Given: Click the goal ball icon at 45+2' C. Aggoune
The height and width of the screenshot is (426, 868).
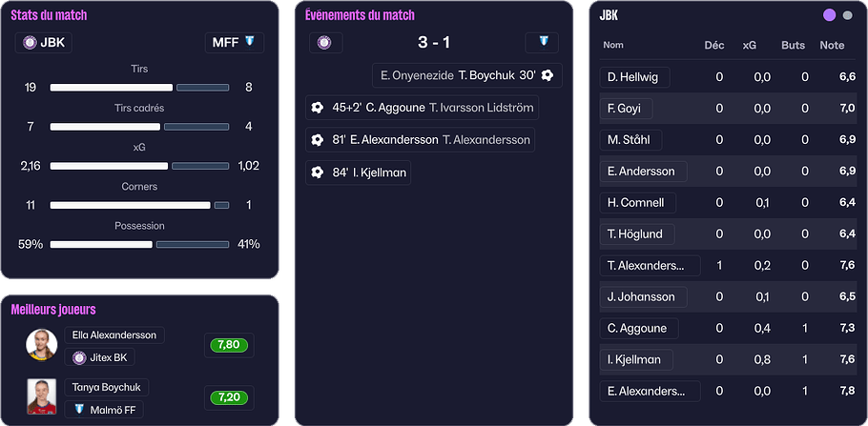Looking at the screenshot, I should point(318,108).
